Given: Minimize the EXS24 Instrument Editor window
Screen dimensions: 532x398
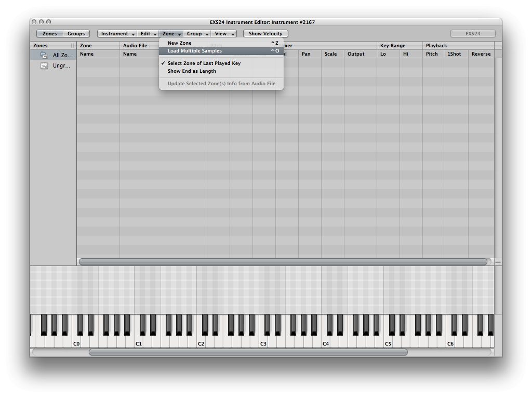Looking at the screenshot, I should (41, 22).
